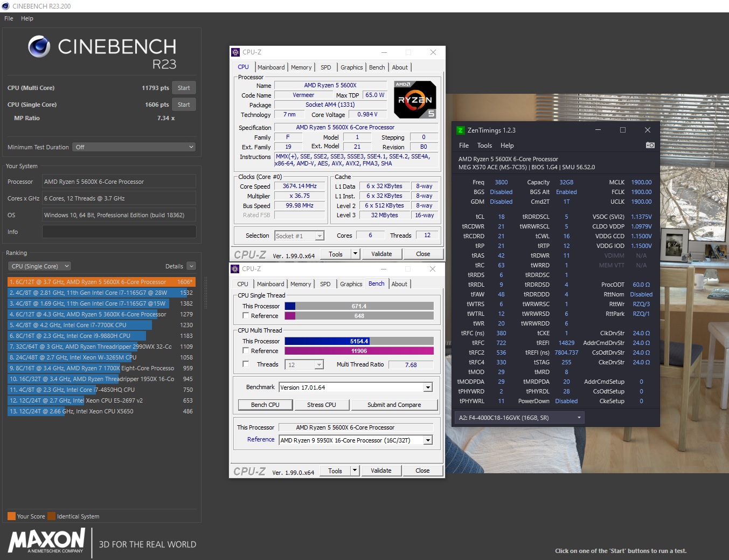Viewport: 729px width, 560px height.
Task: Minimize the lower CPU-Z Bench window
Action: coord(384,269)
